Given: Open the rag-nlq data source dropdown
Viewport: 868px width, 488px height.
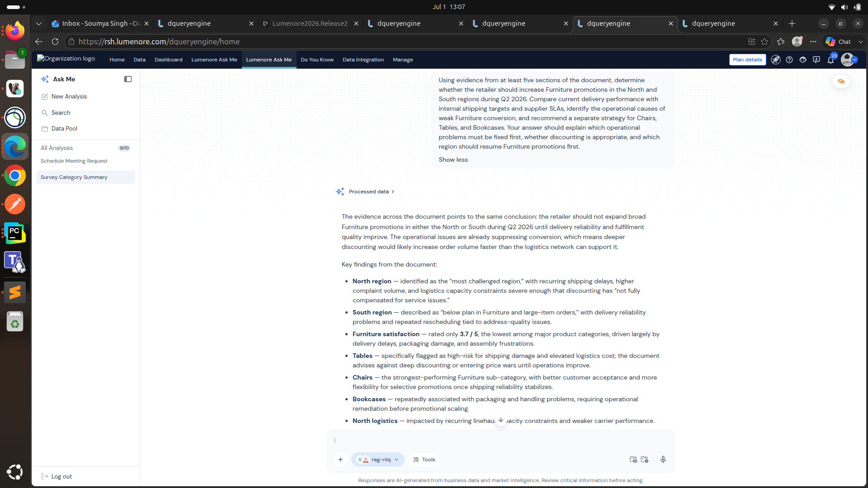Looking at the screenshot, I should (378, 460).
